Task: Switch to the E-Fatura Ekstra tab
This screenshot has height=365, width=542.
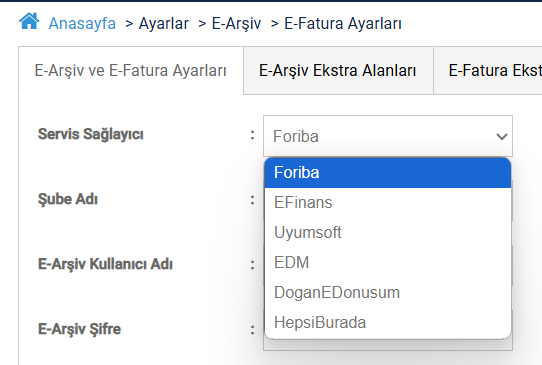Action: 488,71
